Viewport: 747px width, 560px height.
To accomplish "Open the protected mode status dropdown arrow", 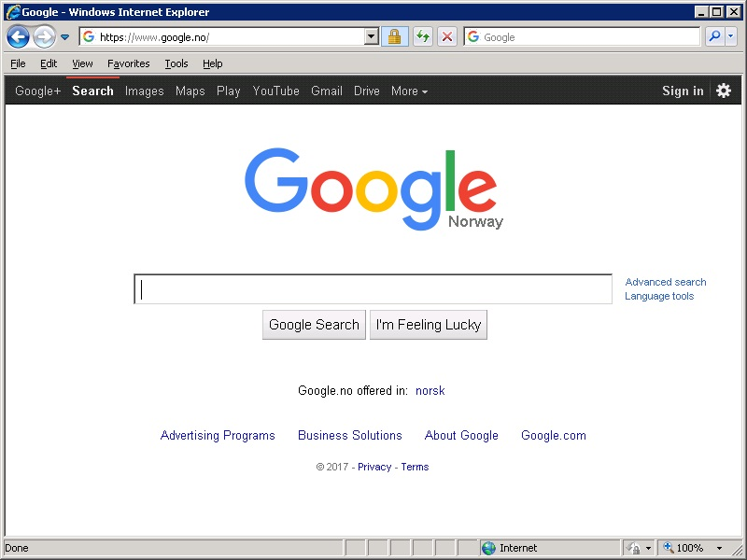I will [648, 549].
